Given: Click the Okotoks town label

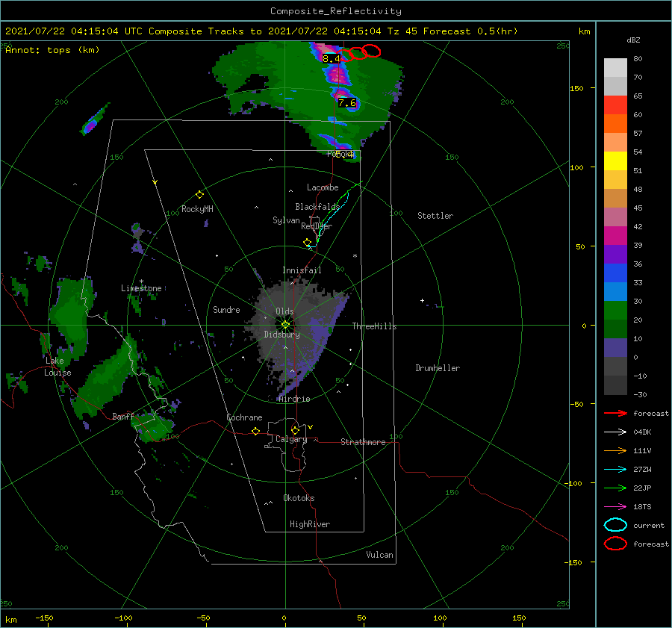Looking at the screenshot, I should point(299,498).
